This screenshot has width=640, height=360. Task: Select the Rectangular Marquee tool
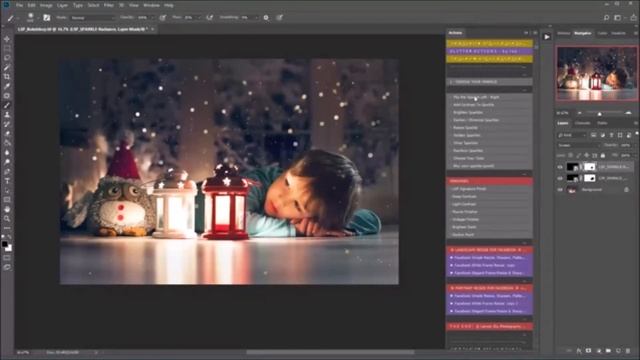point(7,49)
